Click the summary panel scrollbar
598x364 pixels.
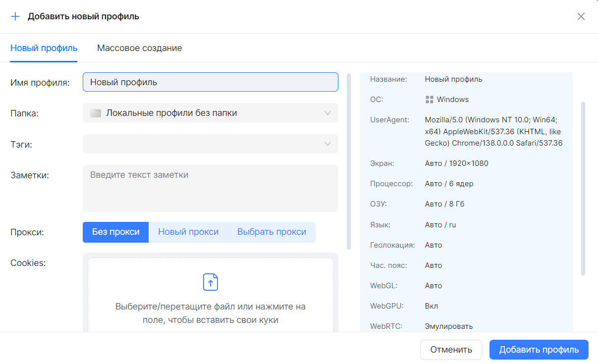pos(583,188)
